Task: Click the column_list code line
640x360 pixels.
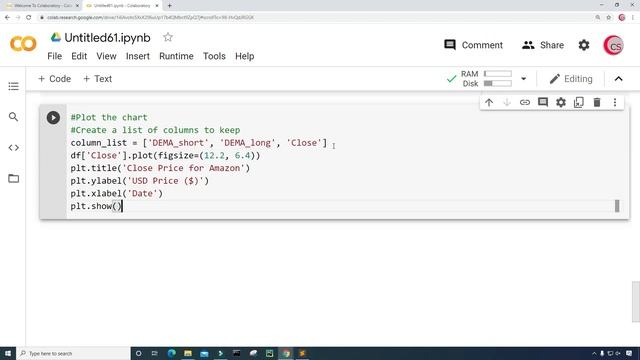Action: pyautogui.click(x=199, y=143)
